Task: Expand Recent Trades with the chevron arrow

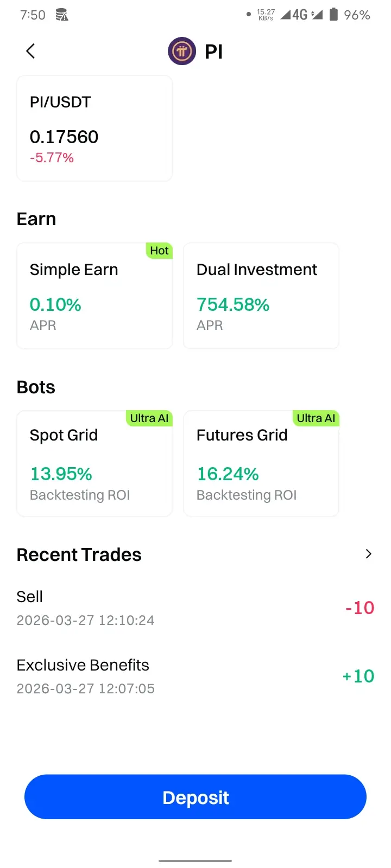Action: (x=369, y=554)
